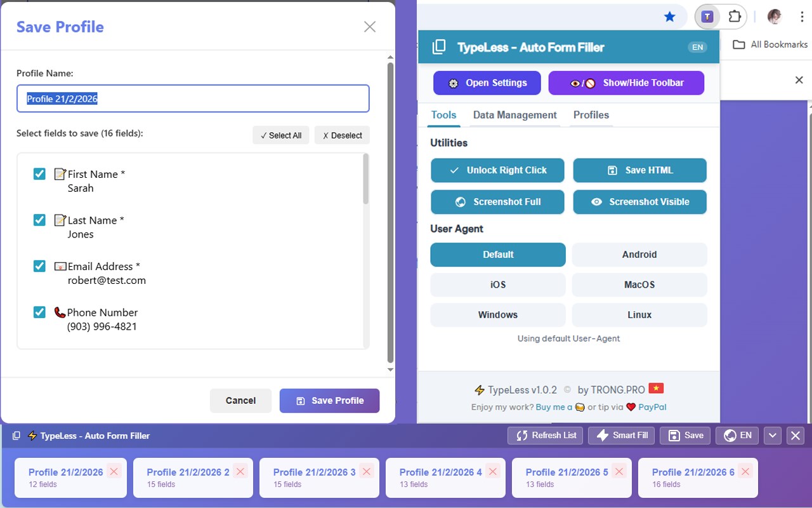
Task: Delete Profile 21/2/2026 with 12 fields
Action: [x=114, y=471]
